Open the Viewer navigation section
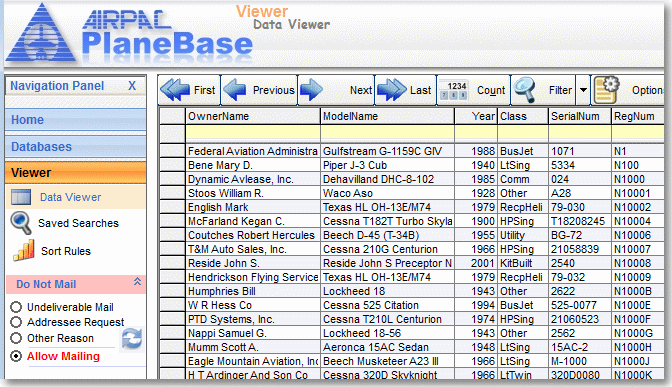This screenshot has width=672, height=387. tap(75, 173)
